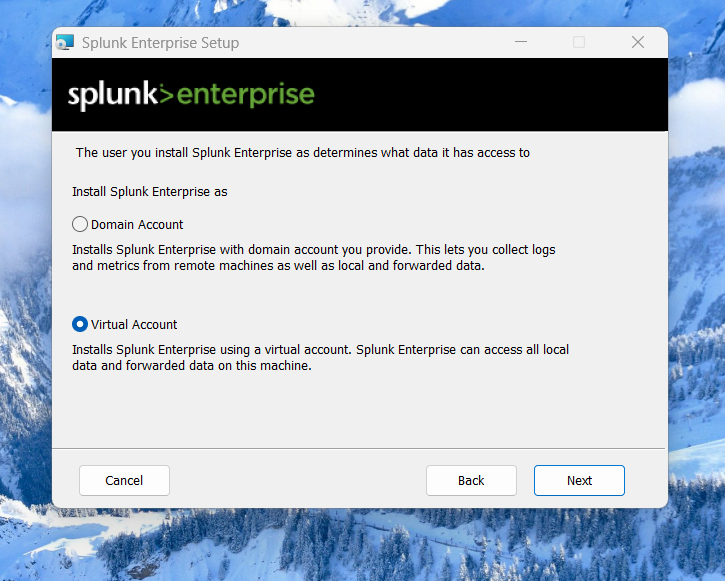Click the header sentence about user data access
Viewport: 725px width, 581px height.
click(x=303, y=153)
